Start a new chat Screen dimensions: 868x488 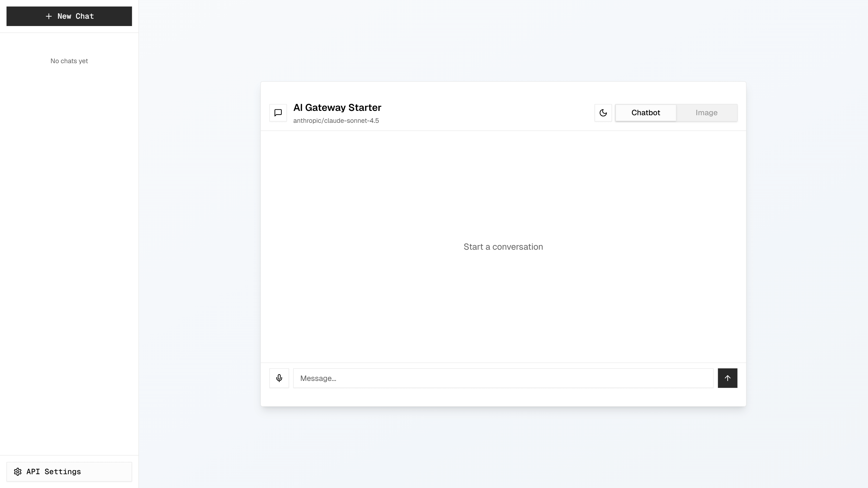[69, 16]
